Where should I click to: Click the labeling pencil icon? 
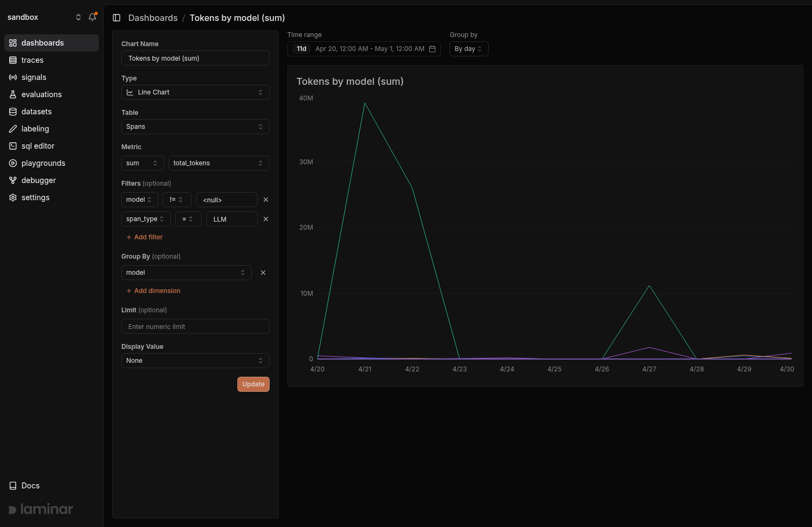[x=13, y=129]
